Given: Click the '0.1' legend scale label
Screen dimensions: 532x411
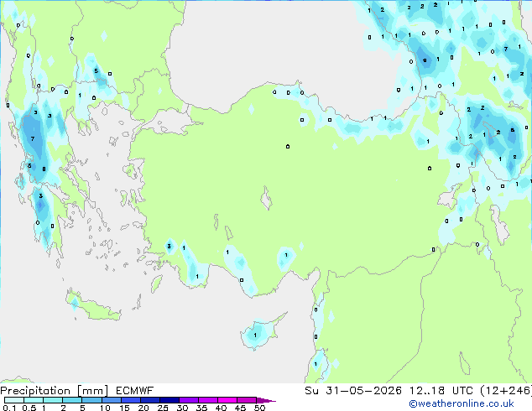Looking at the screenshot, I should (x=9, y=408).
